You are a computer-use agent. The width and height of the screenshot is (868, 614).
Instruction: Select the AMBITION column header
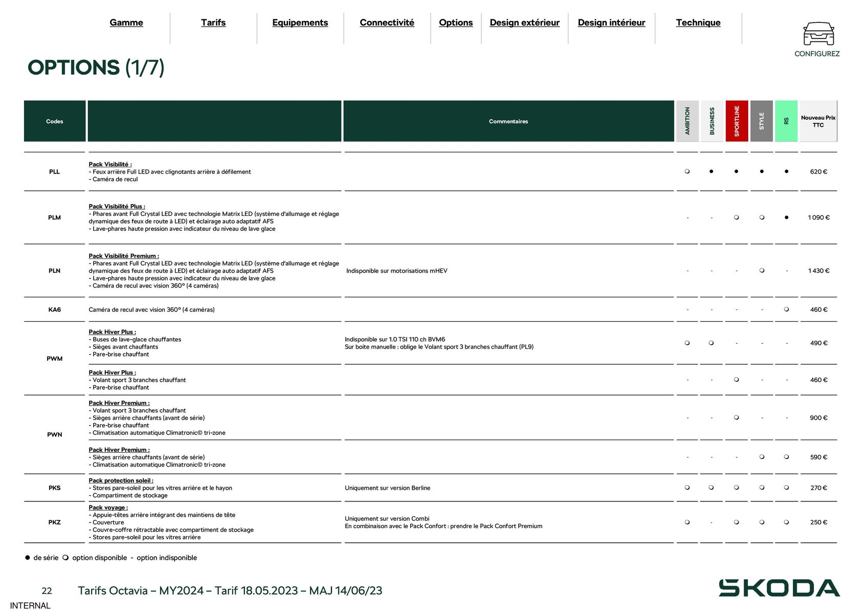point(687,121)
